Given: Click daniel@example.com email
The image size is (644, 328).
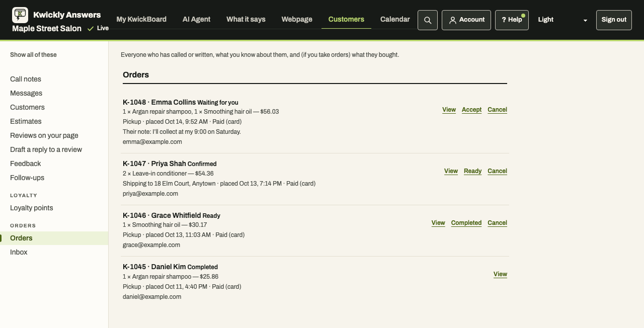Looking at the screenshot, I should click(152, 297).
